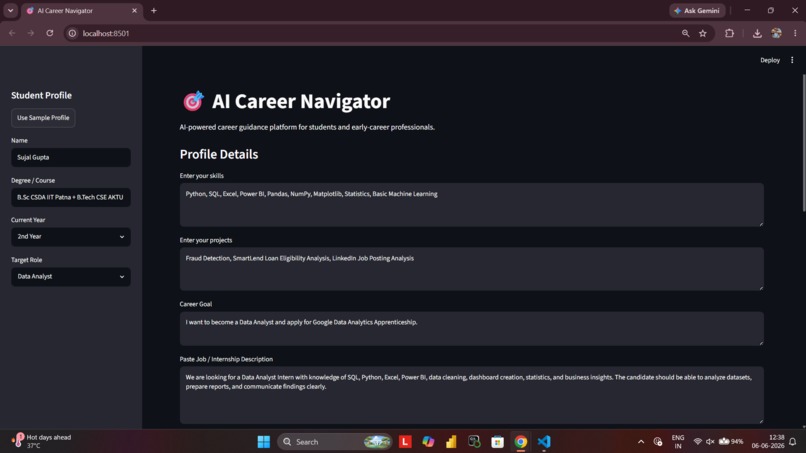Click the Profile Details heading

219,154
